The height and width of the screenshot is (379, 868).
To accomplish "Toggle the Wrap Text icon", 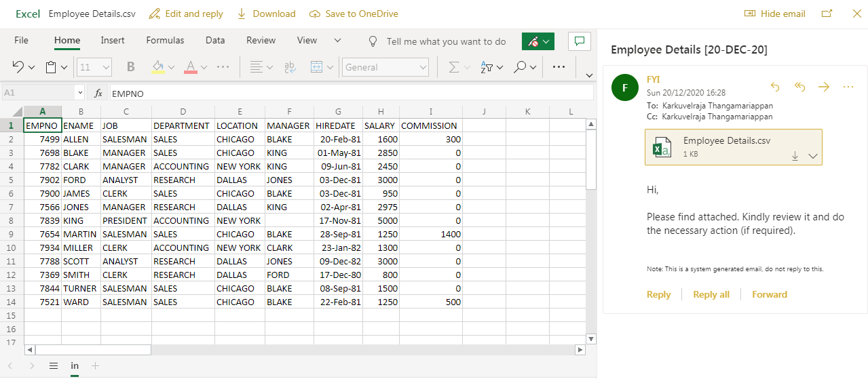I will pos(290,67).
